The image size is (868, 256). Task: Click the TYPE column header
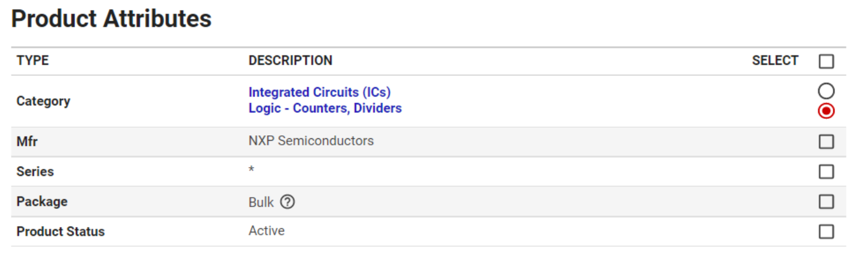point(32,61)
